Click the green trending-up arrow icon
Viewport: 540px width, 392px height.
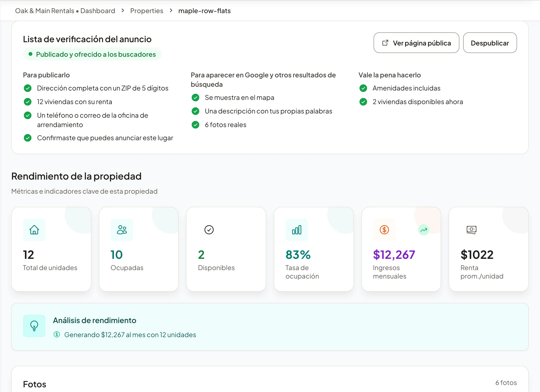(x=424, y=230)
